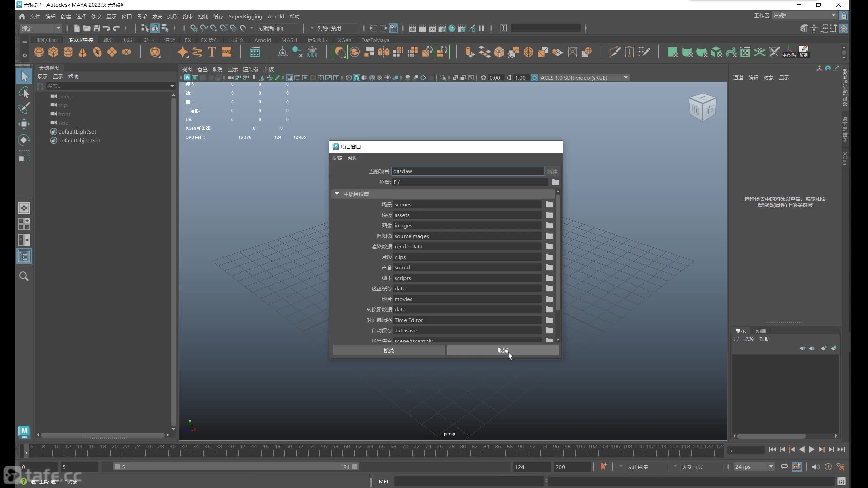Click the 新建 project button
The height and width of the screenshot is (488, 868).
pyautogui.click(x=552, y=171)
